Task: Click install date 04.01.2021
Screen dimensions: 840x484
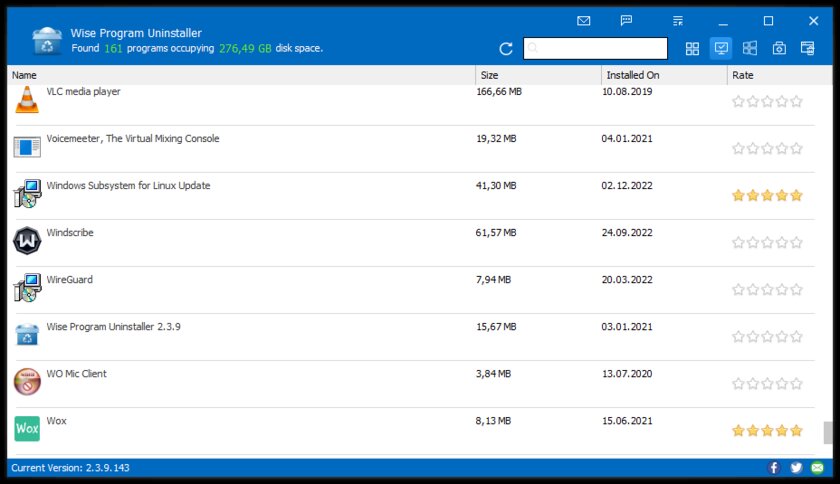Action: pos(627,139)
